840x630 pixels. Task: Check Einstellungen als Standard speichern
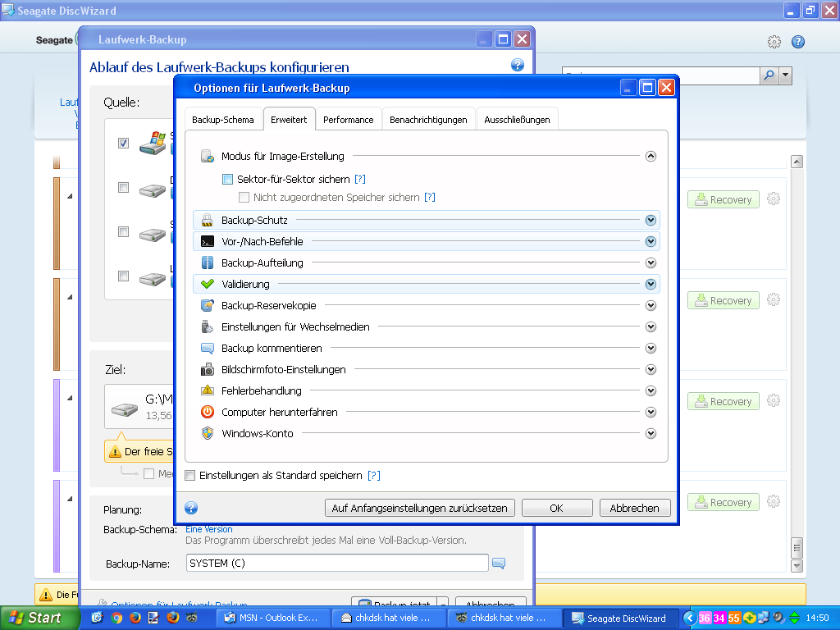click(190, 476)
